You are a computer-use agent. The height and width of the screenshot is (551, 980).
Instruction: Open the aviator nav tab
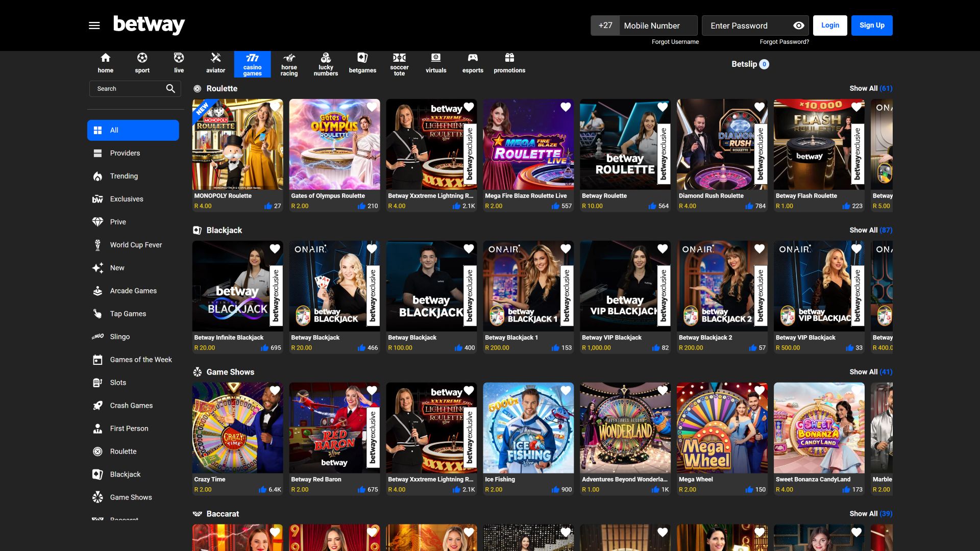pos(216,64)
